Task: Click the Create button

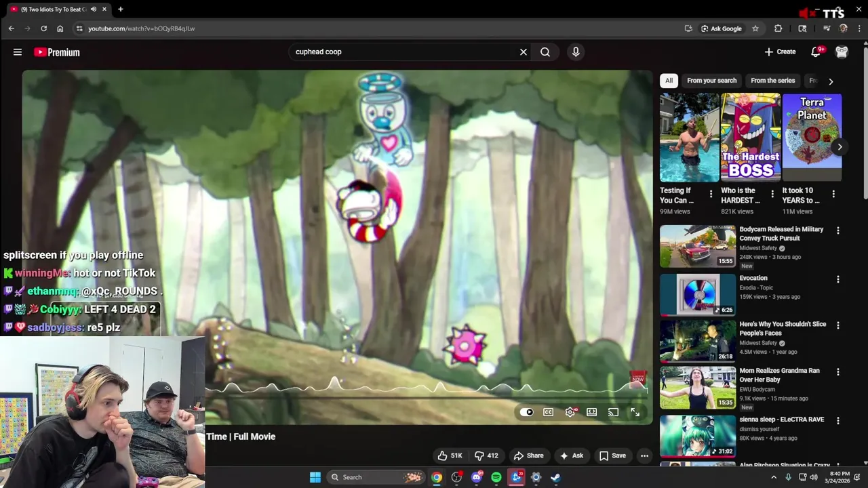Action: [x=780, y=52]
